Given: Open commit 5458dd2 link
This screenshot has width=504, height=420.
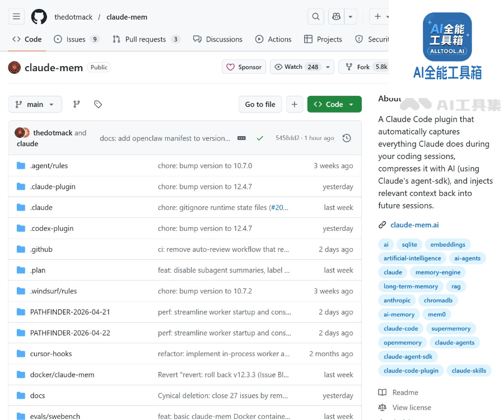Looking at the screenshot, I should [x=287, y=138].
